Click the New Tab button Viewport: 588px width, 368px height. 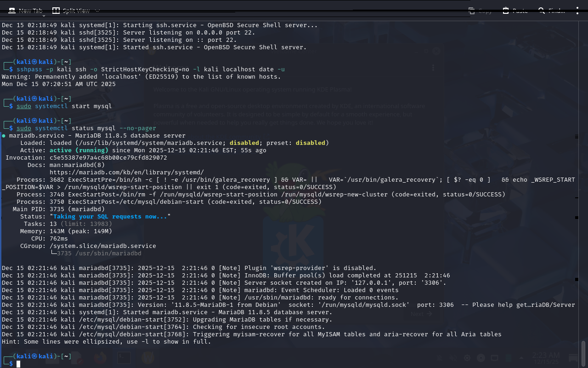[x=26, y=11]
